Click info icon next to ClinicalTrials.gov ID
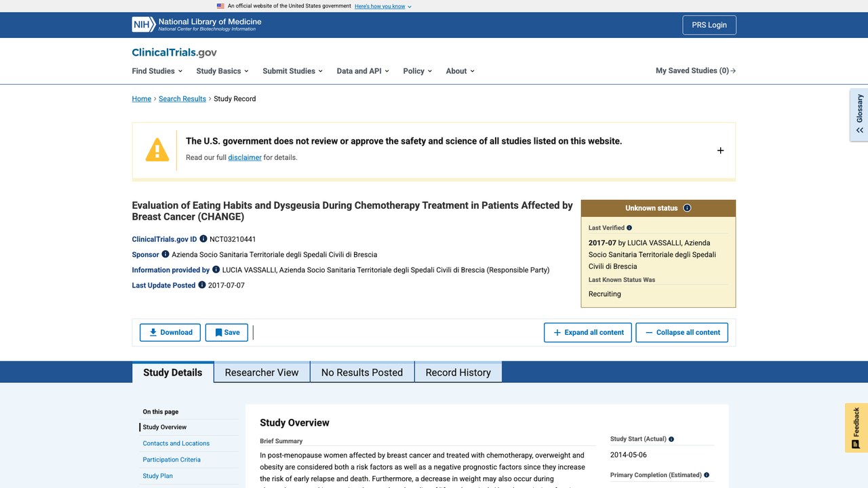Viewport: 868px width, 488px height. tap(203, 239)
